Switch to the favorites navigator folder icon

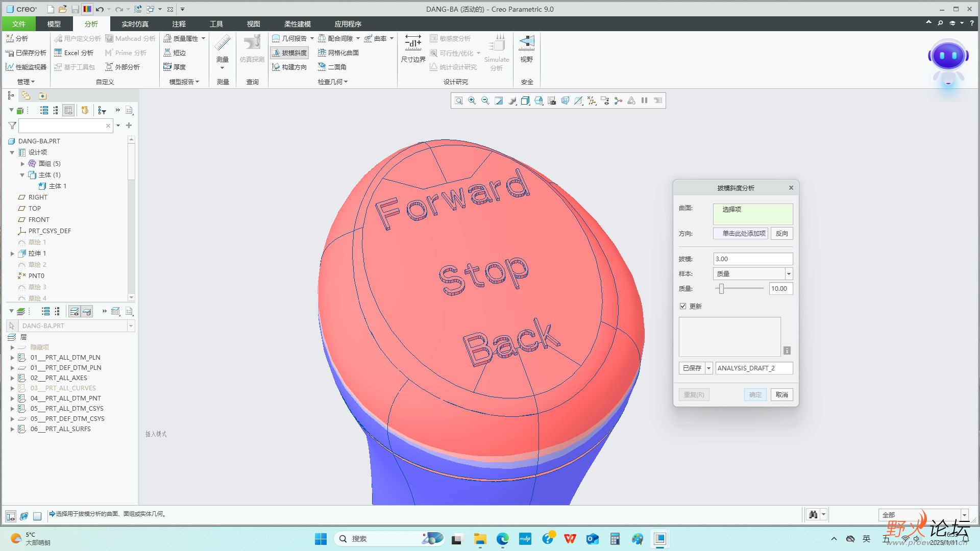click(42, 95)
